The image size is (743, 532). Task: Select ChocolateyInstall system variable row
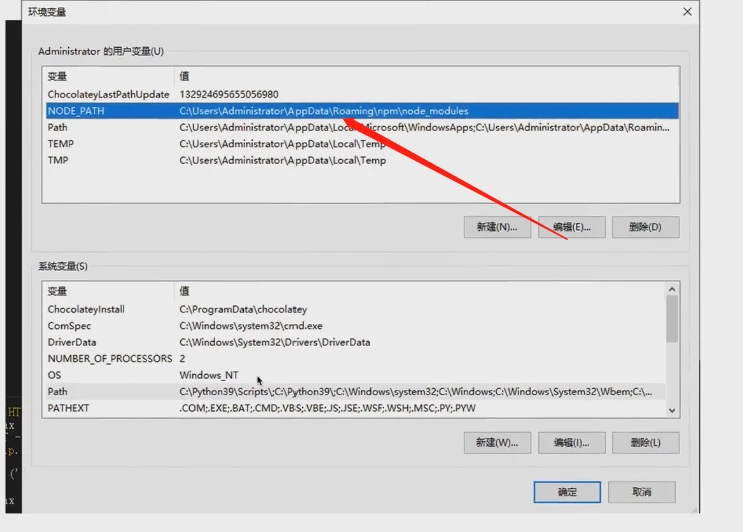coord(86,309)
